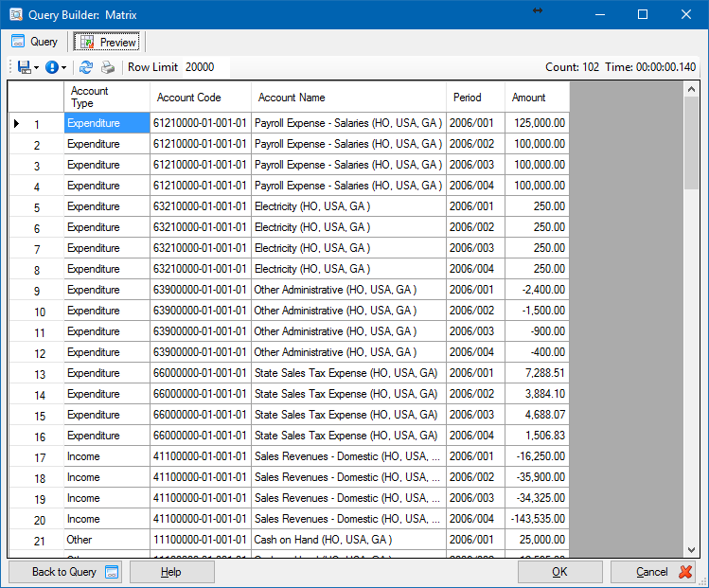Select row header 12
709x588 pixels.
pyautogui.click(x=36, y=352)
